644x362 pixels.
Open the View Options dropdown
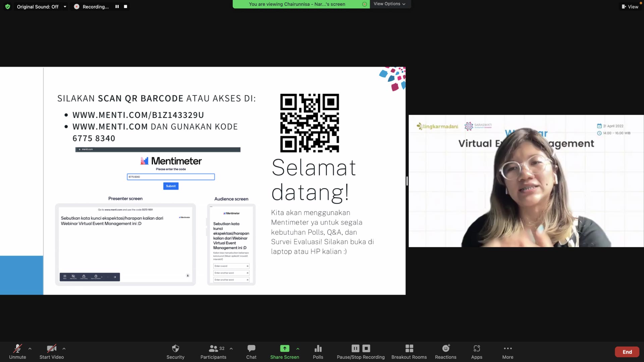tap(390, 4)
